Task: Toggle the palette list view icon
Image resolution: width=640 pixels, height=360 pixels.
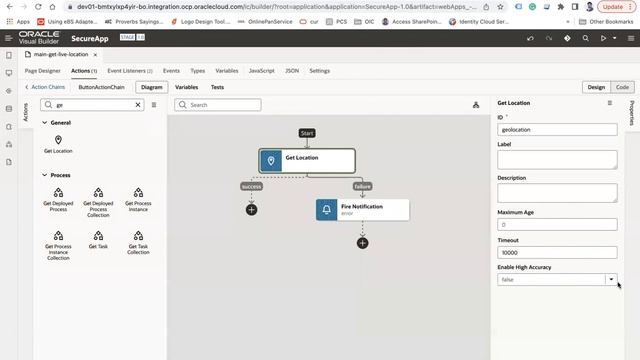Action: (x=154, y=105)
